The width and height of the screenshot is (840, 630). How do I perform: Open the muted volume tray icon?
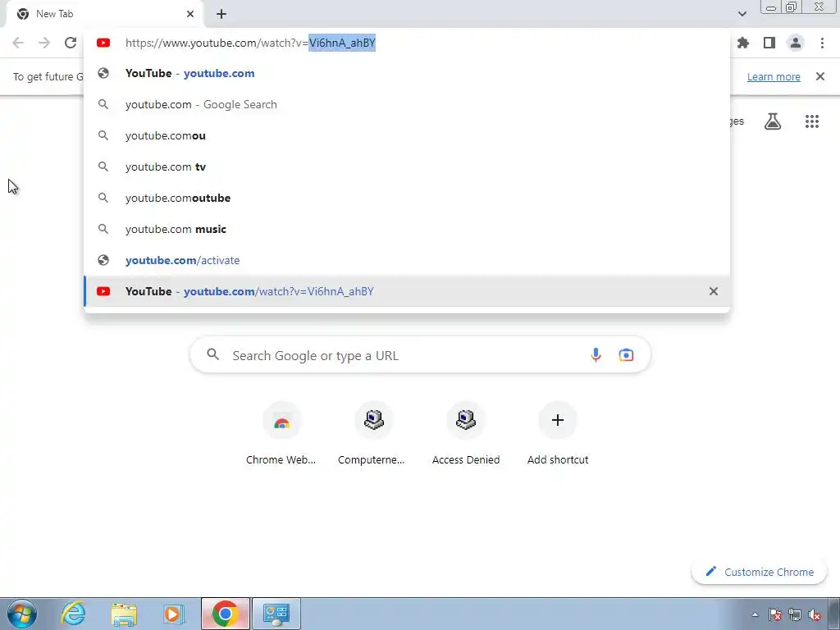[815, 614]
